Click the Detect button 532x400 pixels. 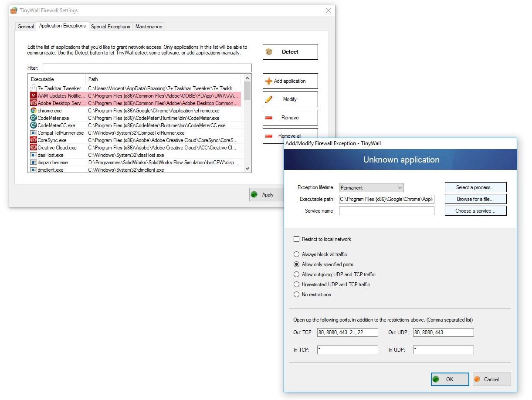coord(290,52)
